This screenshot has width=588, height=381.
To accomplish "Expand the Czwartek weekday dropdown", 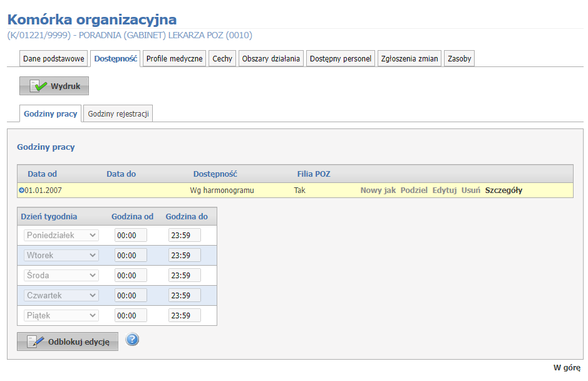I will (x=61, y=295).
